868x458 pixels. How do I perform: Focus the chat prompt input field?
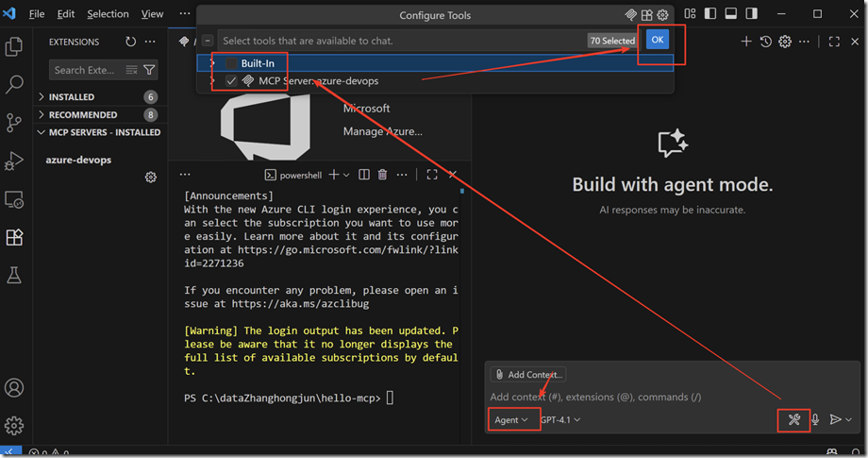[671, 397]
